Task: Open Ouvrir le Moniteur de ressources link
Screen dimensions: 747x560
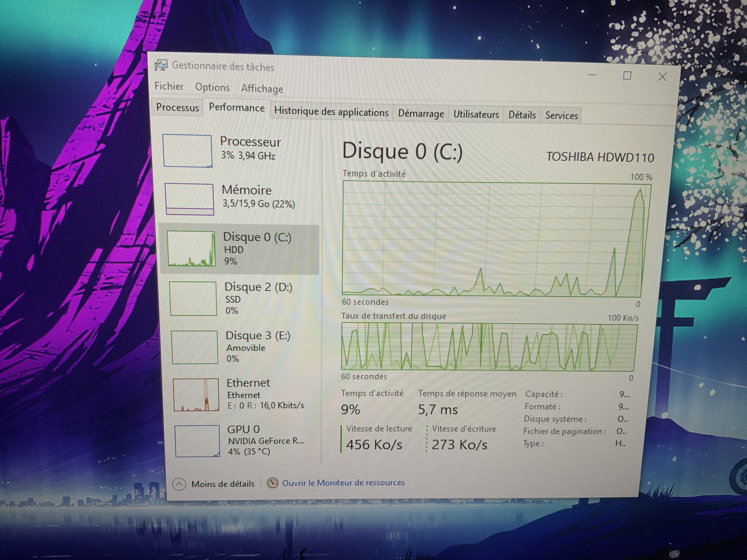Action: (343, 483)
